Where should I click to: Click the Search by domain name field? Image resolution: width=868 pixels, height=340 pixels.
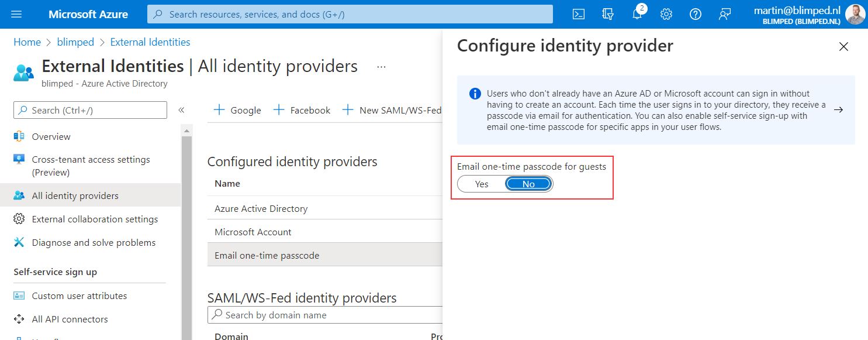coord(325,315)
